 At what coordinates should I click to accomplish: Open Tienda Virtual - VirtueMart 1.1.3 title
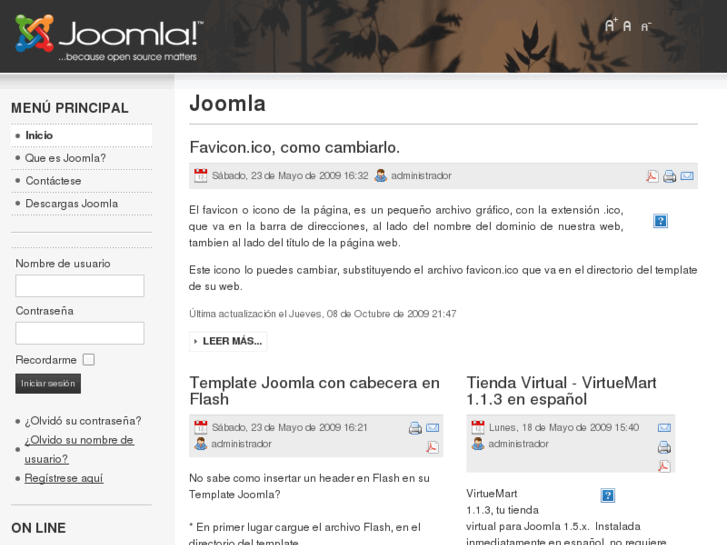click(561, 391)
